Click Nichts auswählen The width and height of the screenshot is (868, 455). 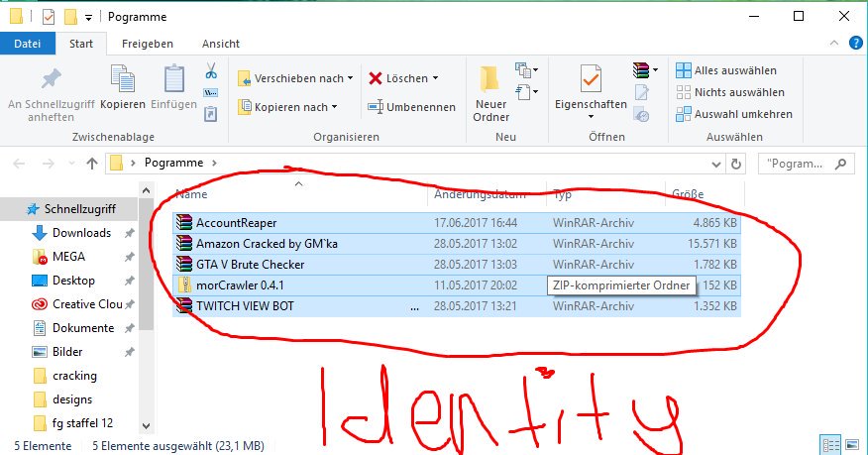pos(730,92)
